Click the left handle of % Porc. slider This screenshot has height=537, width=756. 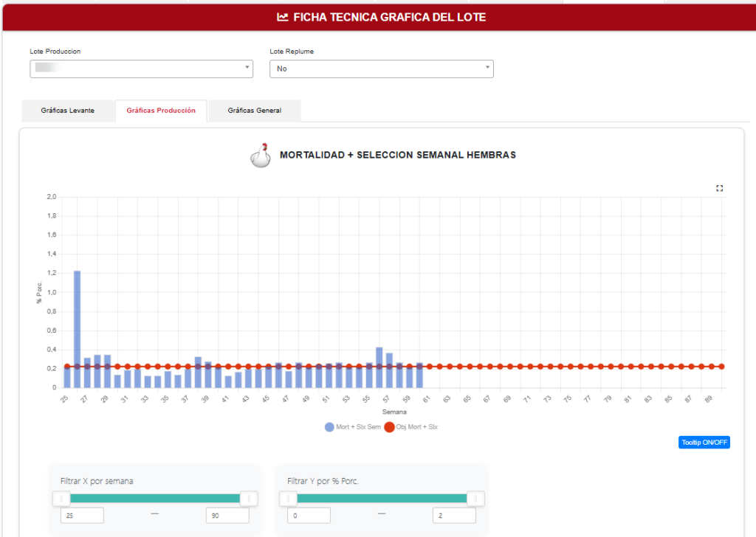click(289, 499)
